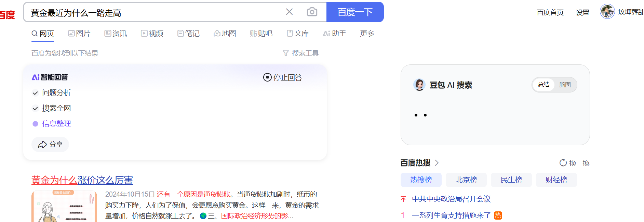The height and width of the screenshot is (222, 644).
Task: Collapse the 问题分析 step
Action: click(x=35, y=93)
